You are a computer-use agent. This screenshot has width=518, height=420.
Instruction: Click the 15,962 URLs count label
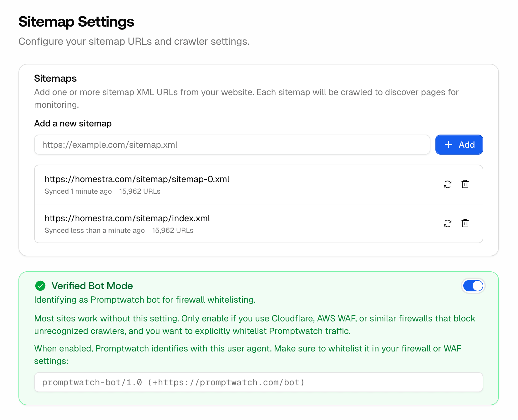pos(140,191)
